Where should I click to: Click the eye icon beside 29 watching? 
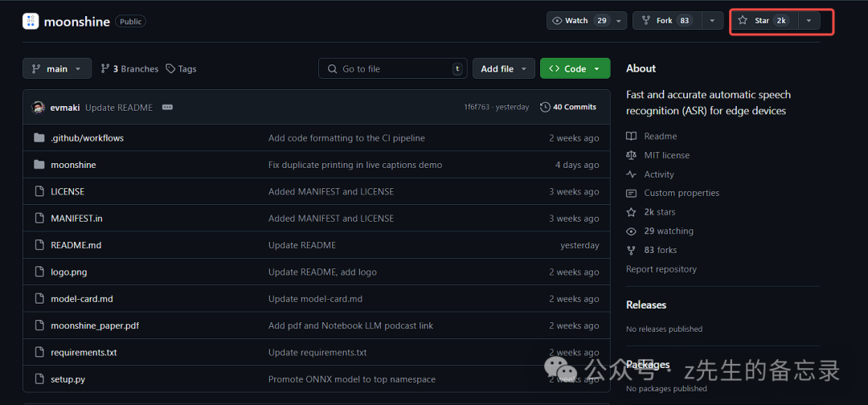pos(631,231)
